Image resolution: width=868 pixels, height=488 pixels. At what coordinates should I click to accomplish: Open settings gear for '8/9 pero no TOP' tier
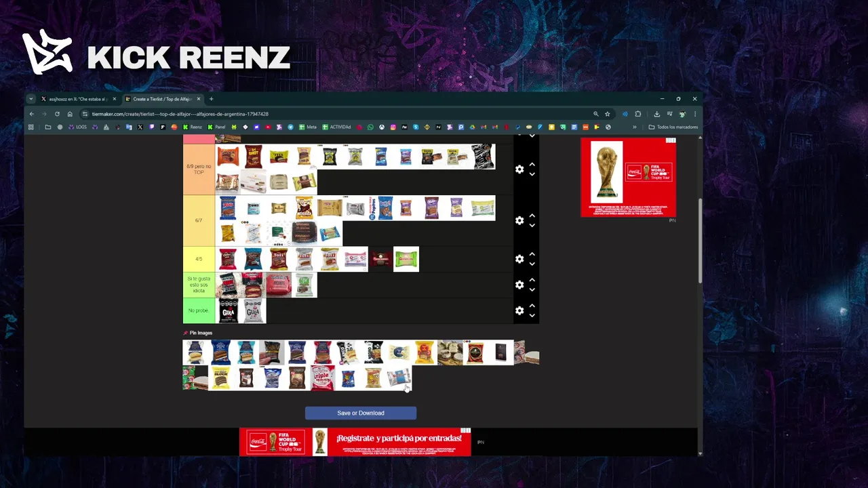pyautogui.click(x=519, y=169)
